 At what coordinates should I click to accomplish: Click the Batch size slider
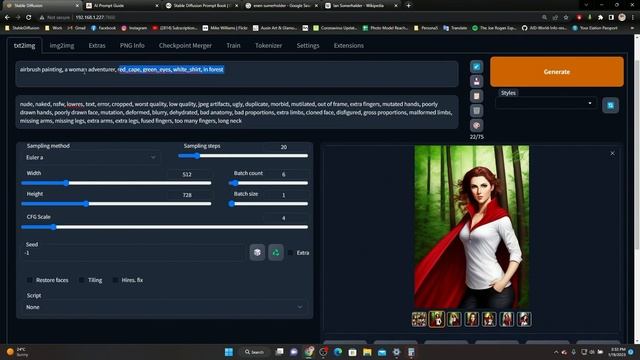pyautogui.click(x=269, y=203)
